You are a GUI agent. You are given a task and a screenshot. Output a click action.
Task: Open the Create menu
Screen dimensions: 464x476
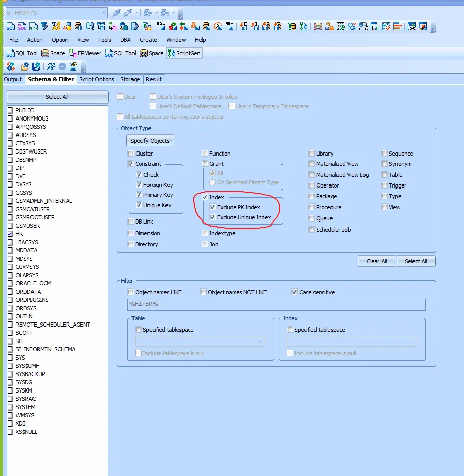coord(148,40)
